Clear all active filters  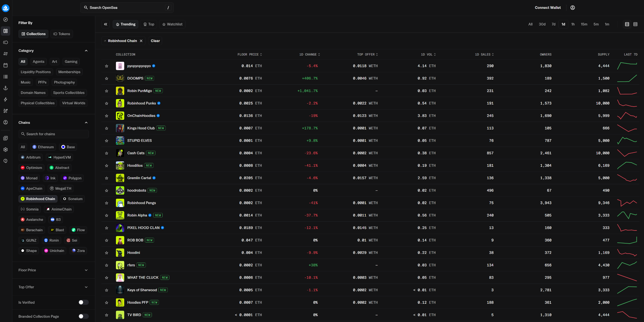(x=155, y=41)
